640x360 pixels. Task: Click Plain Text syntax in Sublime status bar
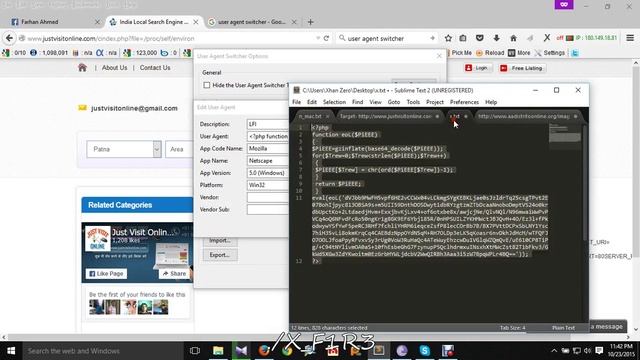click(x=563, y=328)
